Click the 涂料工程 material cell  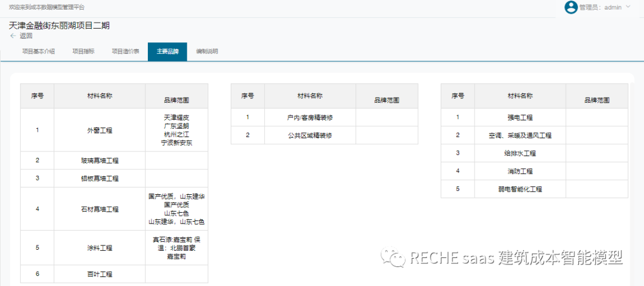tap(100, 248)
